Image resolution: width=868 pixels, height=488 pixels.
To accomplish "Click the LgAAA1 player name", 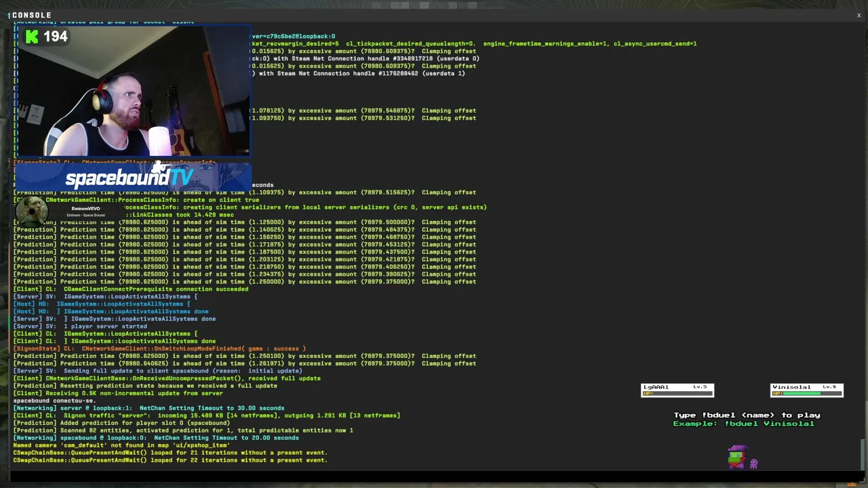I will [656, 387].
